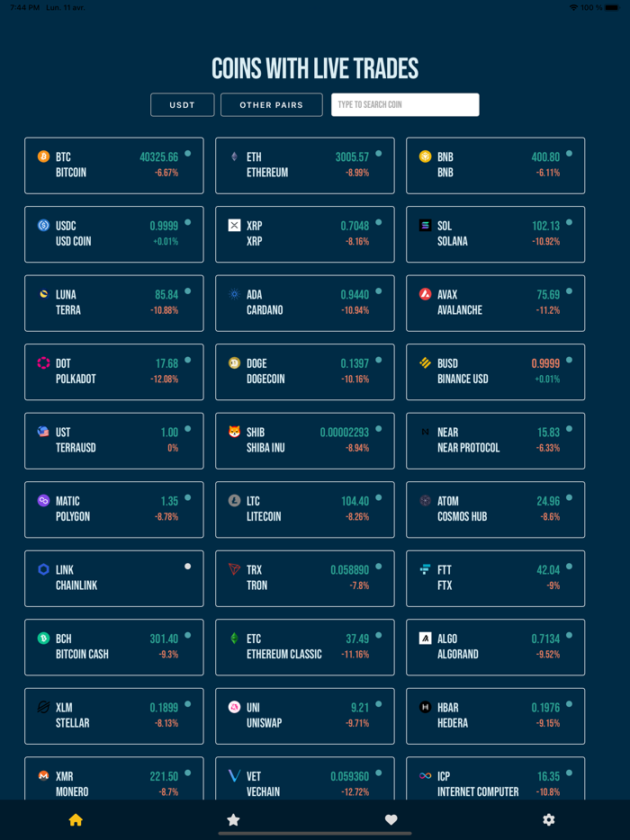Tap the heart icon in the bottom navigation

coord(391,819)
